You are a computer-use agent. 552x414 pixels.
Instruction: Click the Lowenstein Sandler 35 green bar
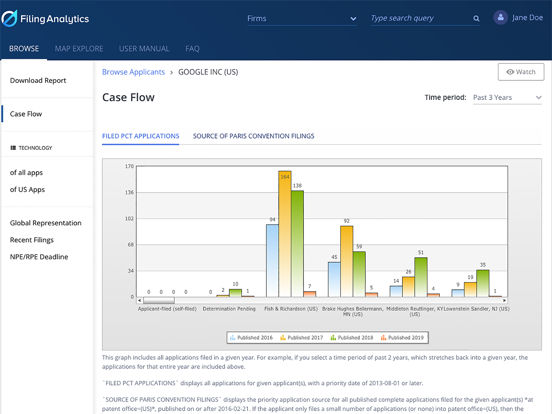pyautogui.click(x=483, y=283)
